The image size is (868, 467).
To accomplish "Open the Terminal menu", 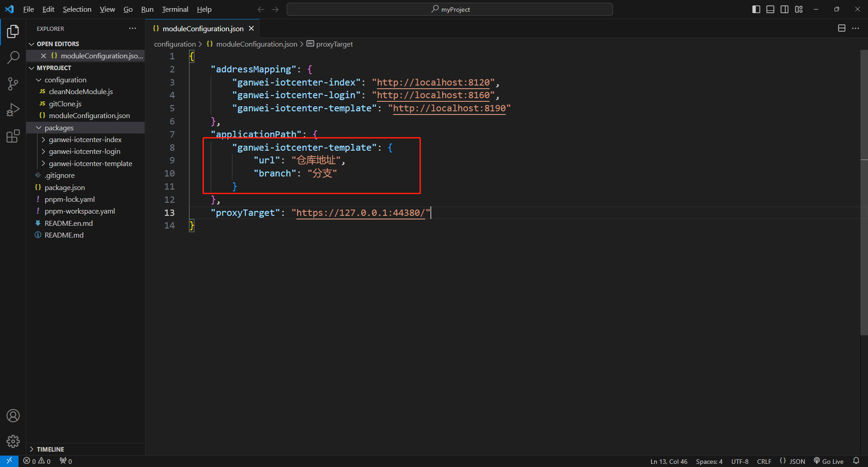I will [x=175, y=10].
